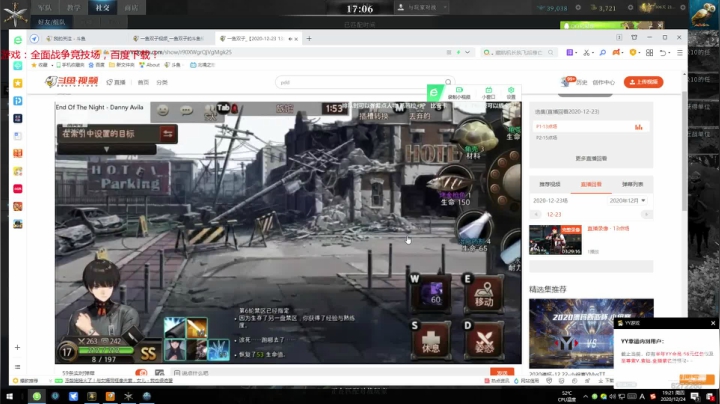720x404 pixels.
Task: Click the Douyu video site logo
Action: (71, 82)
